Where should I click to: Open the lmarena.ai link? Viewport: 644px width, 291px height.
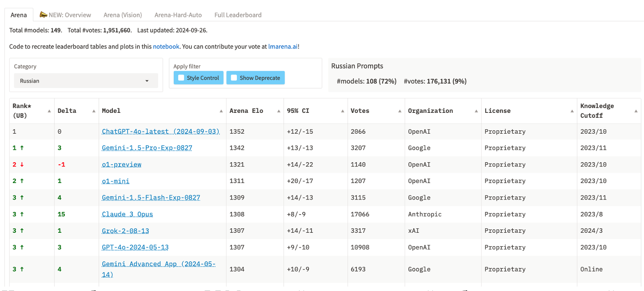click(283, 46)
